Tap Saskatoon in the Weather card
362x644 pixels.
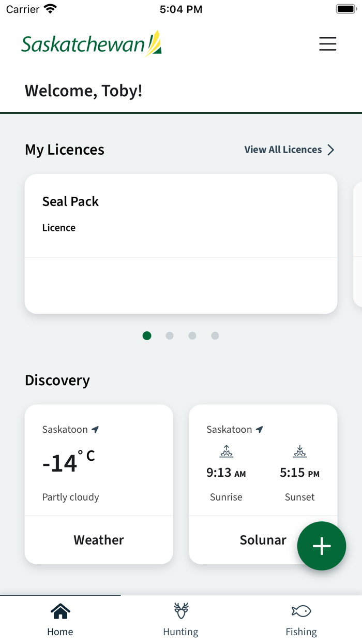(65, 429)
